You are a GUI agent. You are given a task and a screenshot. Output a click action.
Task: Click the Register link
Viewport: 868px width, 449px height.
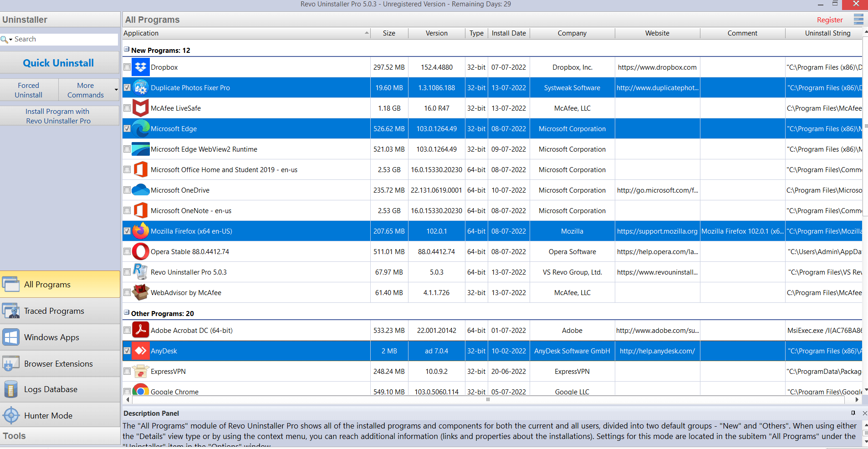click(829, 20)
